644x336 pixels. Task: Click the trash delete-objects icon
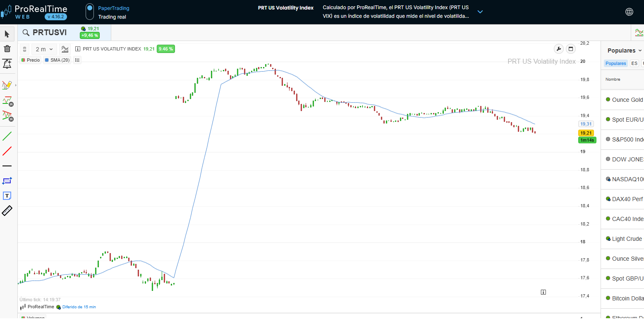tap(7, 49)
